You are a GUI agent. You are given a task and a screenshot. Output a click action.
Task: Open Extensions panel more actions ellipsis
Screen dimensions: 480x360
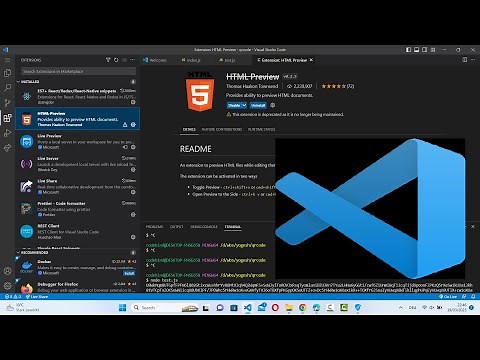tap(133, 60)
